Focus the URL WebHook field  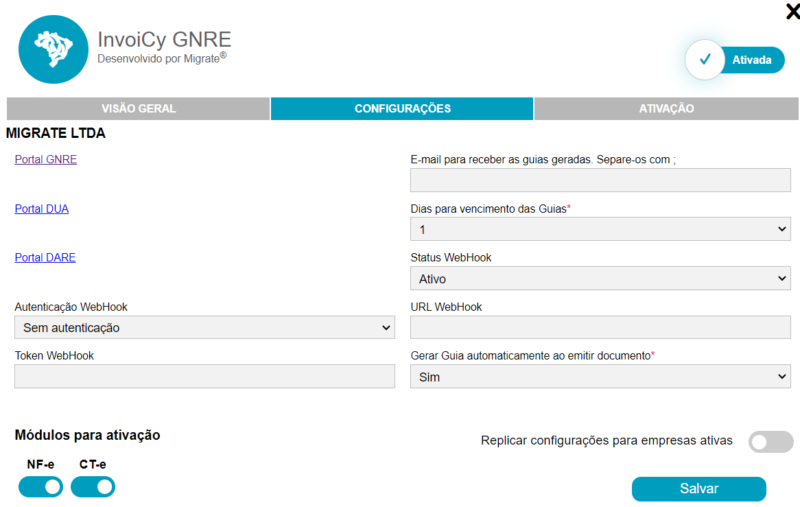tap(600, 327)
